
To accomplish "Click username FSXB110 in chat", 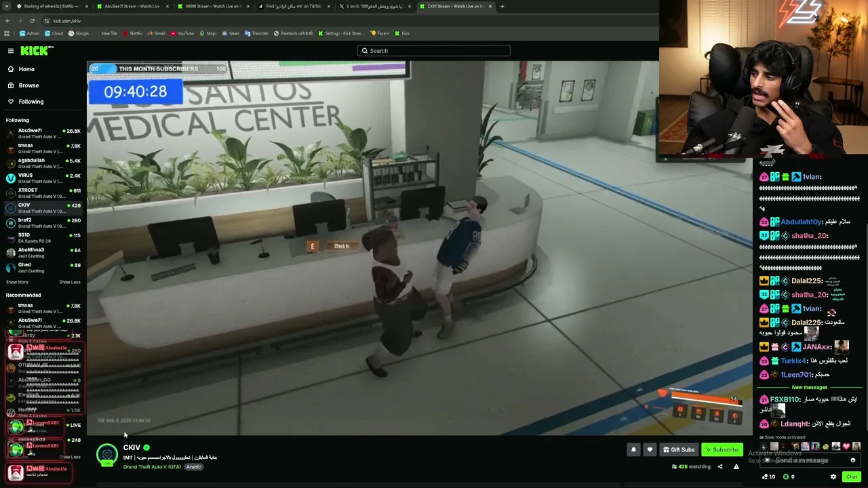I will coord(785,400).
